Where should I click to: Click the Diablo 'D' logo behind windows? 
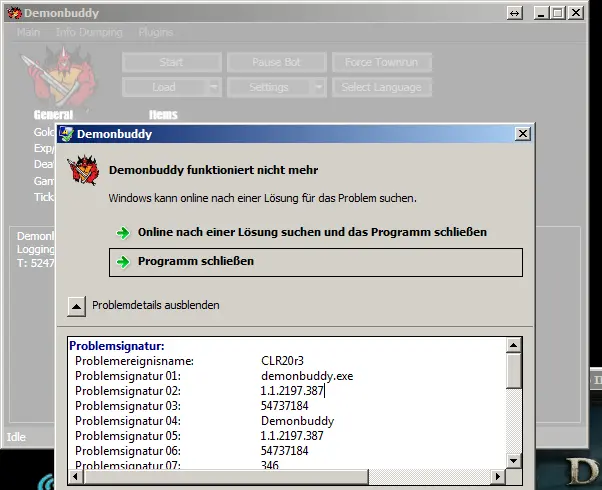tap(583, 471)
